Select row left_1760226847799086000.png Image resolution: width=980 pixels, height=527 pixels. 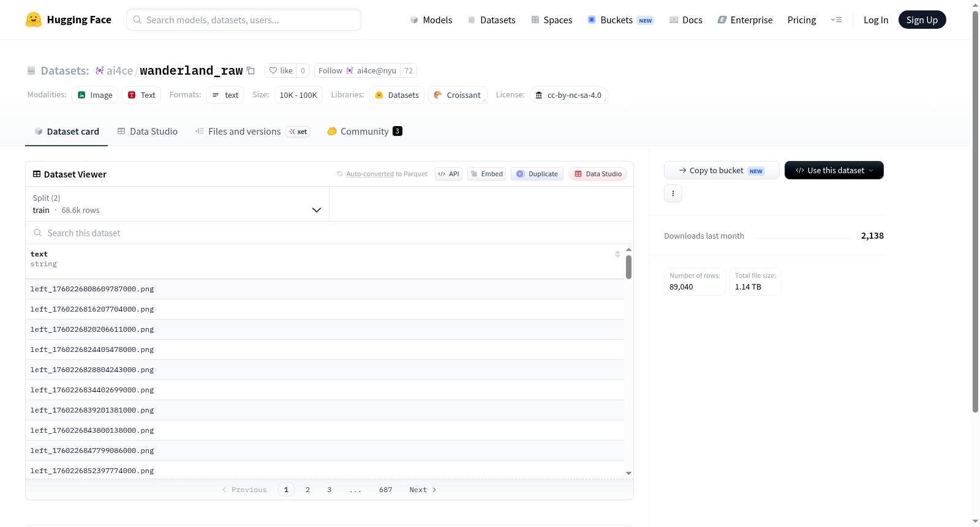[325, 450]
